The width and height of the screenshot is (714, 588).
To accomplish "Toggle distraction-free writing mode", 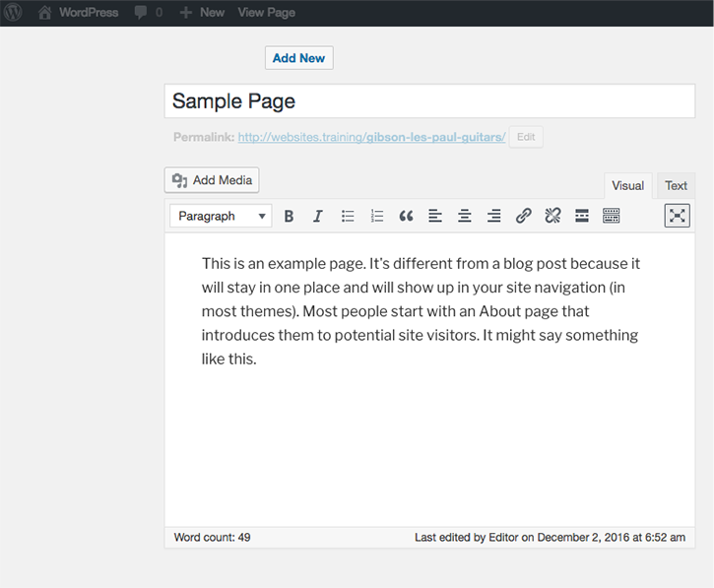I will (x=677, y=216).
